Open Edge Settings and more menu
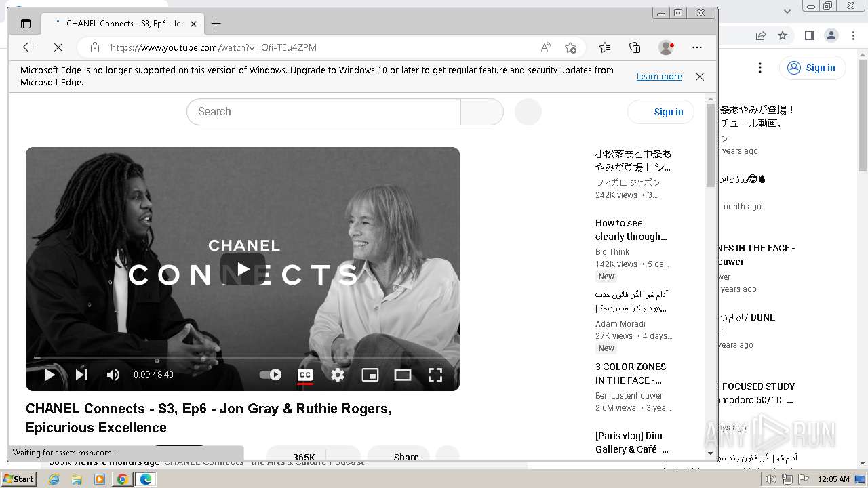868x488 pixels. (697, 47)
